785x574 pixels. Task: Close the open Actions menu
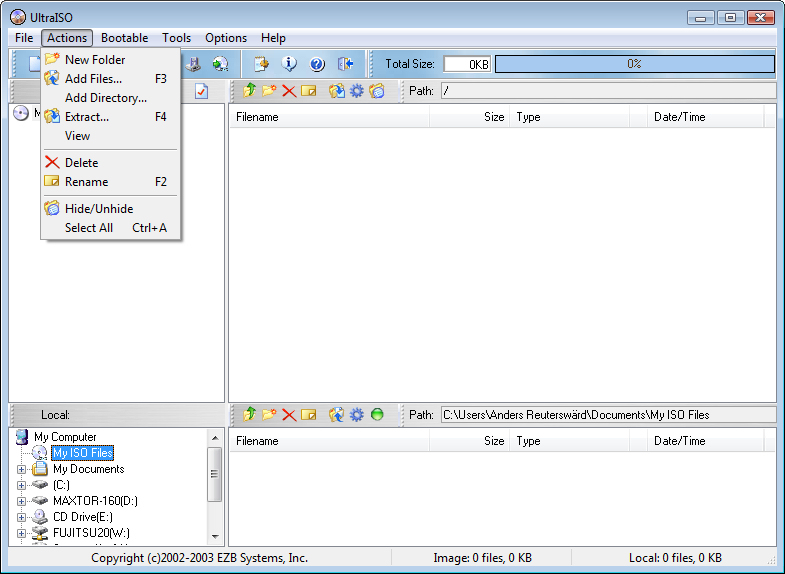tap(67, 38)
